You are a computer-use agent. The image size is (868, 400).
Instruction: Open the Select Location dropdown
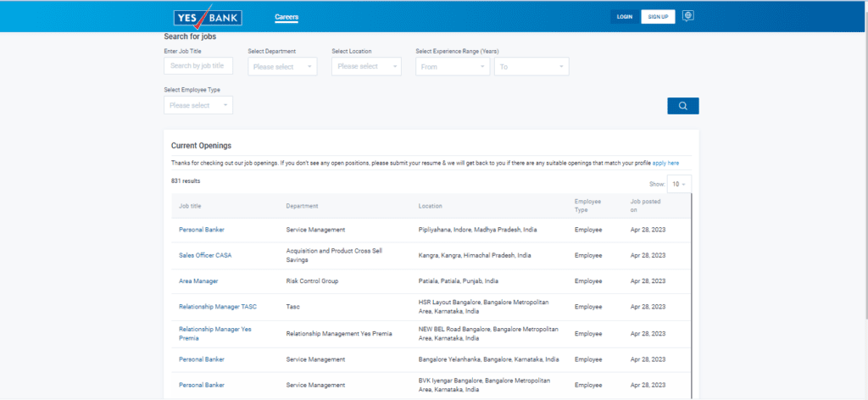tap(366, 66)
